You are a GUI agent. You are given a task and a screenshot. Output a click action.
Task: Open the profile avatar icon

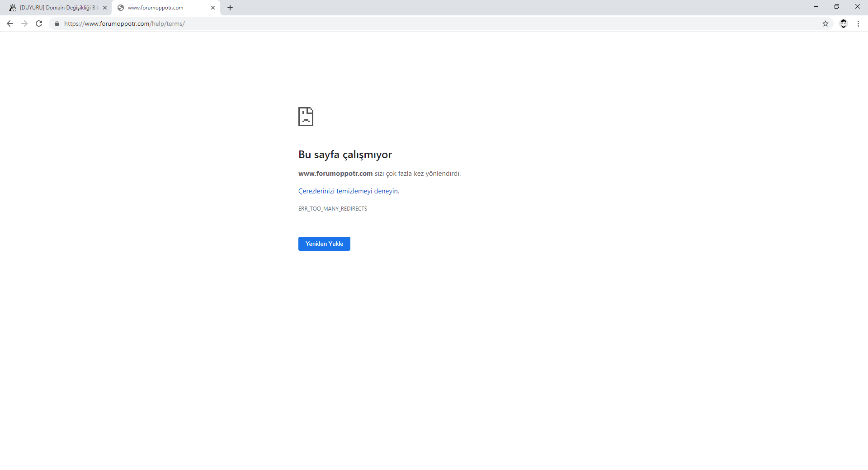[843, 23]
